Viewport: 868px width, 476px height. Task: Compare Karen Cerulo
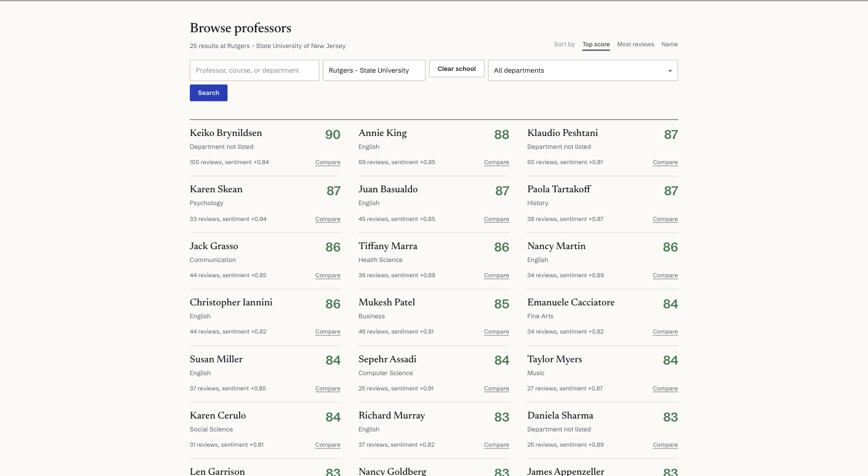(x=328, y=445)
